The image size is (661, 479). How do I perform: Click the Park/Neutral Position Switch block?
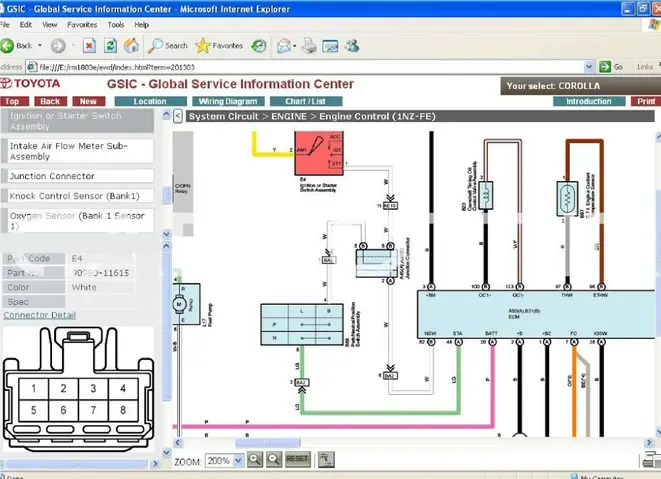[x=302, y=325]
